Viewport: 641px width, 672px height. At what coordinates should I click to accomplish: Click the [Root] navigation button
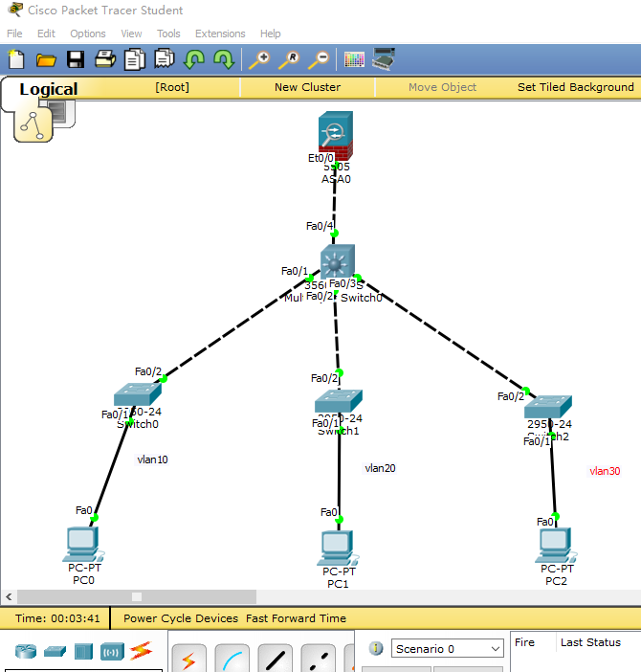pyautogui.click(x=171, y=87)
